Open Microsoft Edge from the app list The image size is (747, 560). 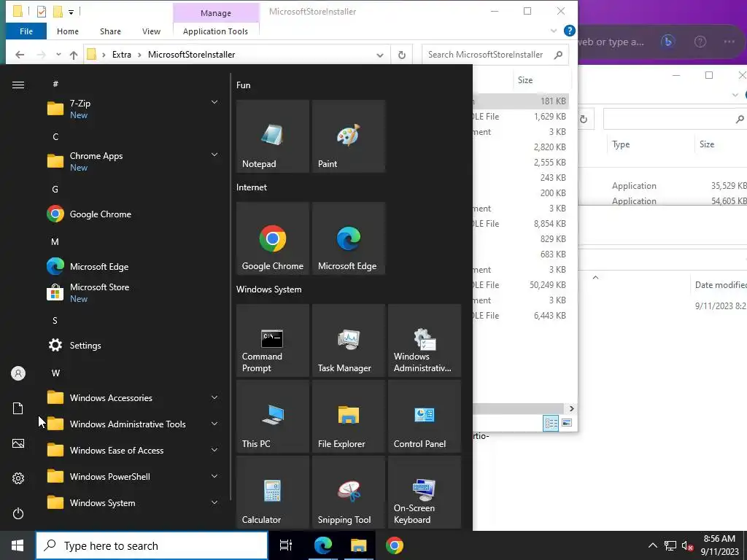tap(133, 267)
